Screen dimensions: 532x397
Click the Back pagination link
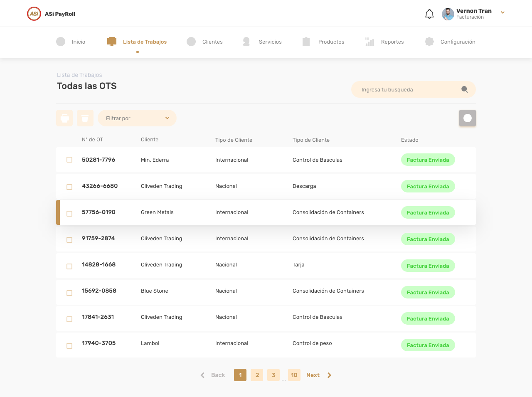point(218,375)
